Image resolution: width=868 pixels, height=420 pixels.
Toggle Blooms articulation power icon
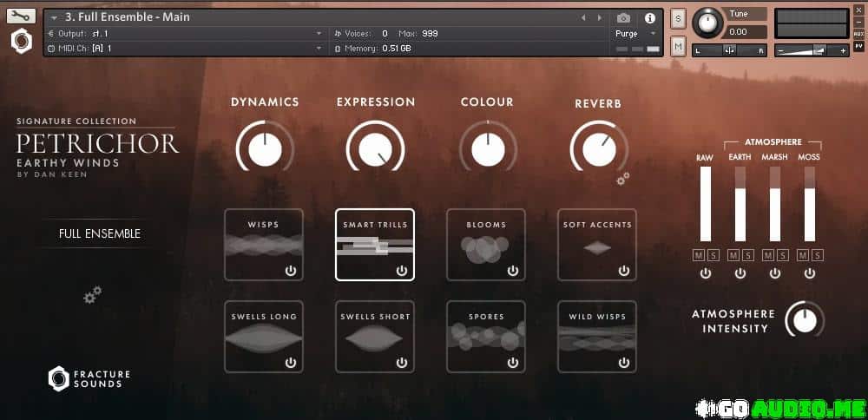click(x=513, y=271)
